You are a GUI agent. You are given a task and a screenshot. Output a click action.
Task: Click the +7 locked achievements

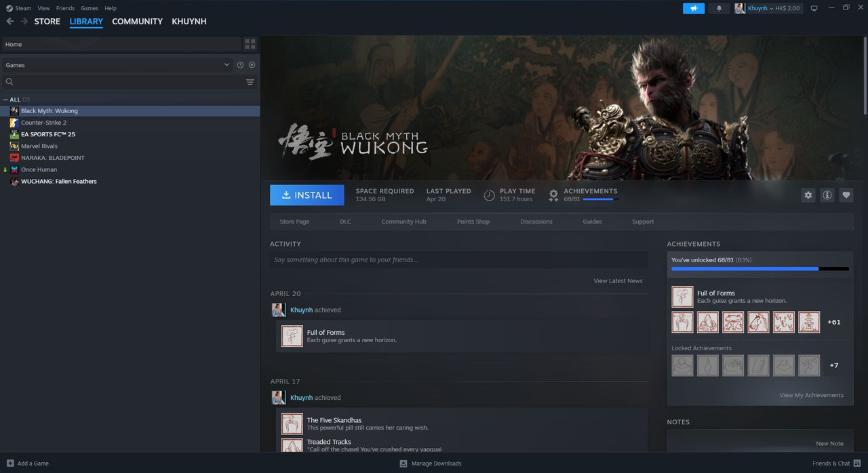coord(834,365)
